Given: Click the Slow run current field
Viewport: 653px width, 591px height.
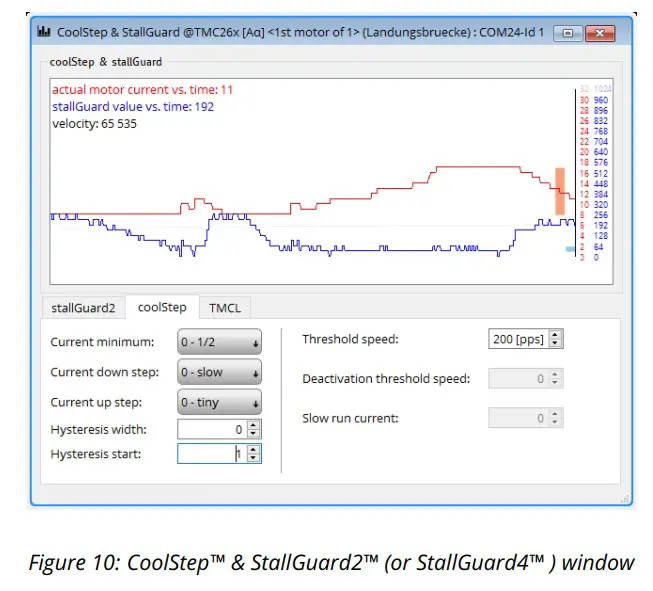Looking at the screenshot, I should (x=518, y=418).
